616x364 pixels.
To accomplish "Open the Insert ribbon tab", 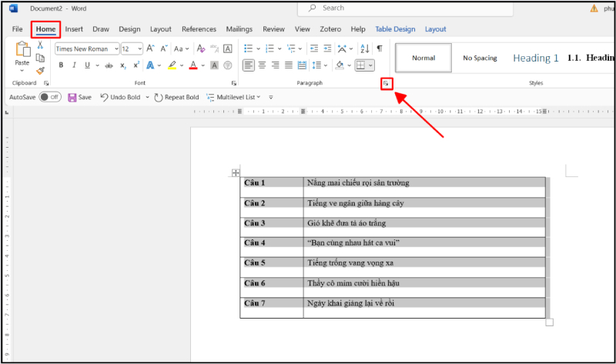I will click(74, 29).
